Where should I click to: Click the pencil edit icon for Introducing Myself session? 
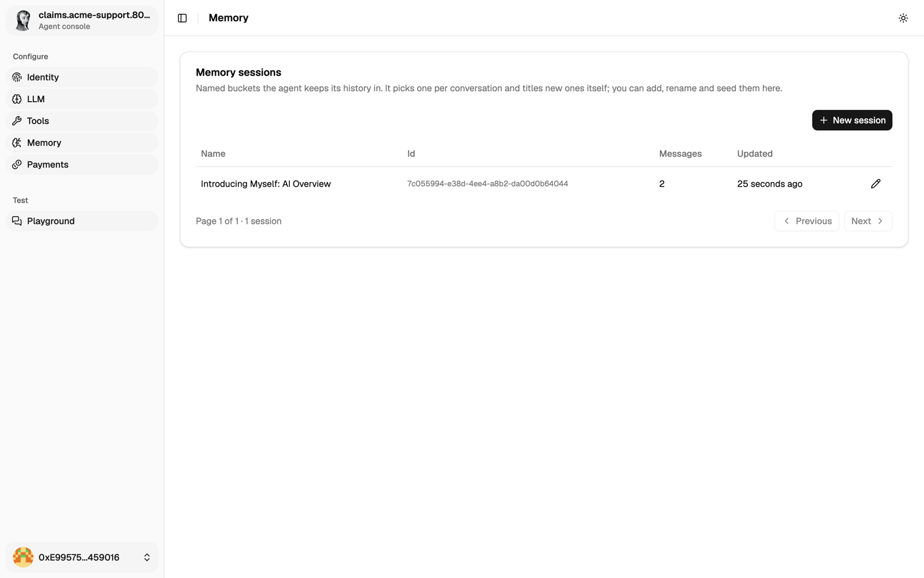click(x=875, y=184)
